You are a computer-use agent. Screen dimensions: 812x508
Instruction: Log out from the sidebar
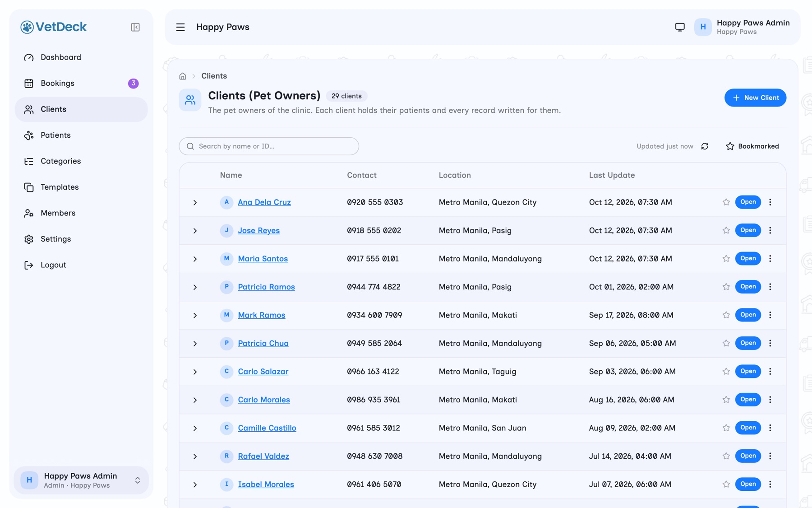[81, 265]
